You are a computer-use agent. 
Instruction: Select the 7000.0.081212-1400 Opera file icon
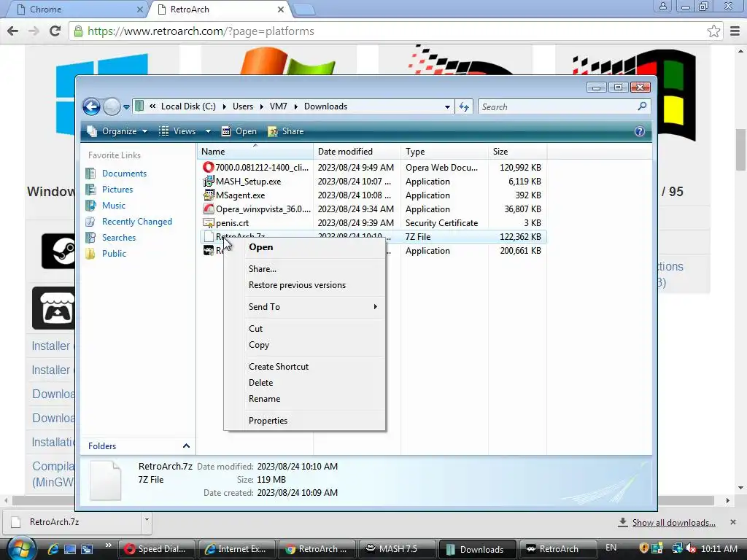[208, 167]
